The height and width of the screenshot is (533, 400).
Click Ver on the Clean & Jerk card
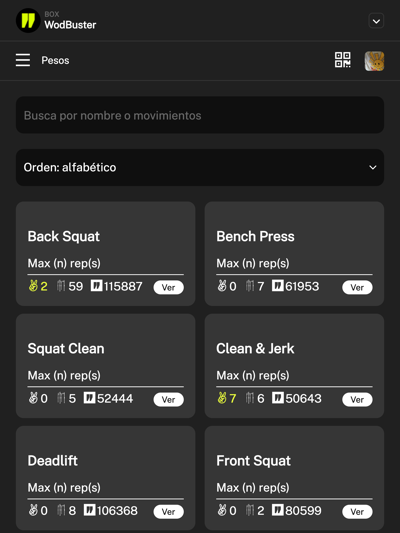357,399
